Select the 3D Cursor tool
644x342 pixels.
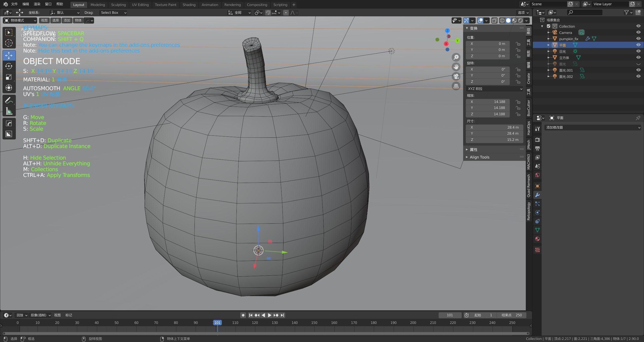pyautogui.click(x=9, y=43)
